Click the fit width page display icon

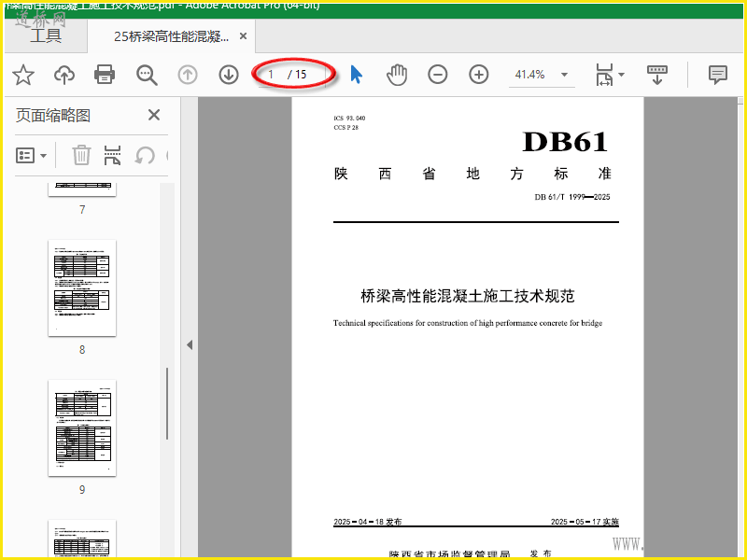tap(604, 75)
